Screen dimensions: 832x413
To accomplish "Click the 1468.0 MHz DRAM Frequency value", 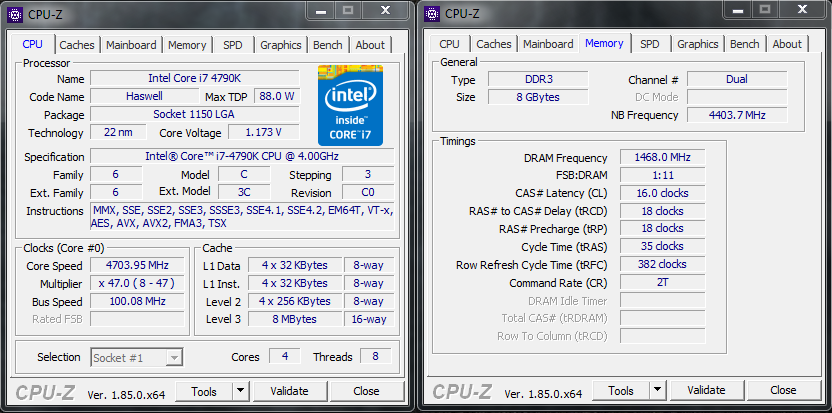I will (662, 158).
